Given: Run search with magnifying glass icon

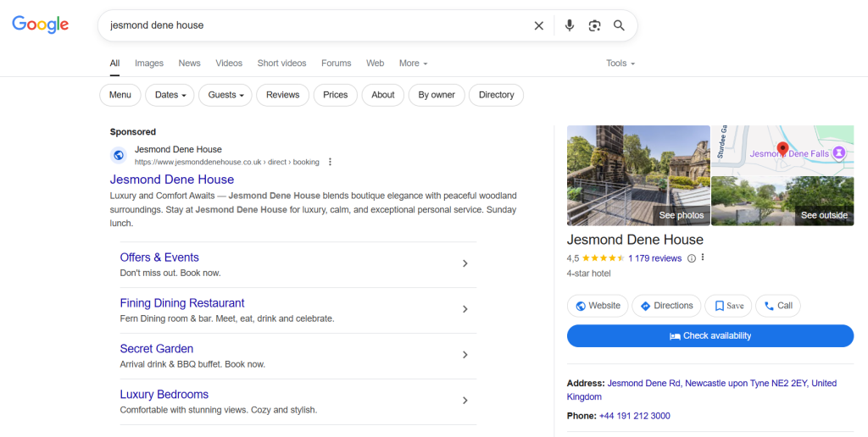Looking at the screenshot, I should tap(619, 25).
